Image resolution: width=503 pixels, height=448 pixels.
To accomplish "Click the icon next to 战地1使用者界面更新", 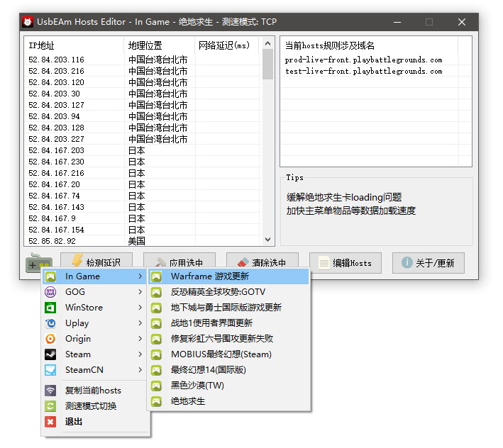I will [x=156, y=323].
